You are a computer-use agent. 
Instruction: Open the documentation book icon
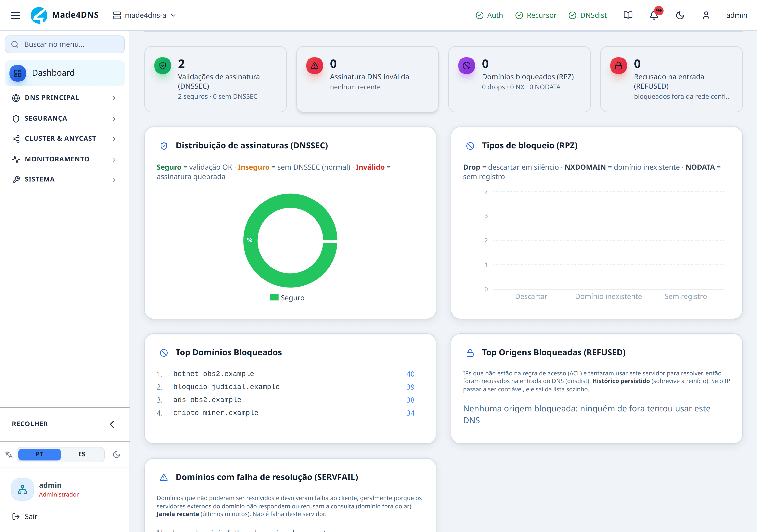[x=628, y=15]
